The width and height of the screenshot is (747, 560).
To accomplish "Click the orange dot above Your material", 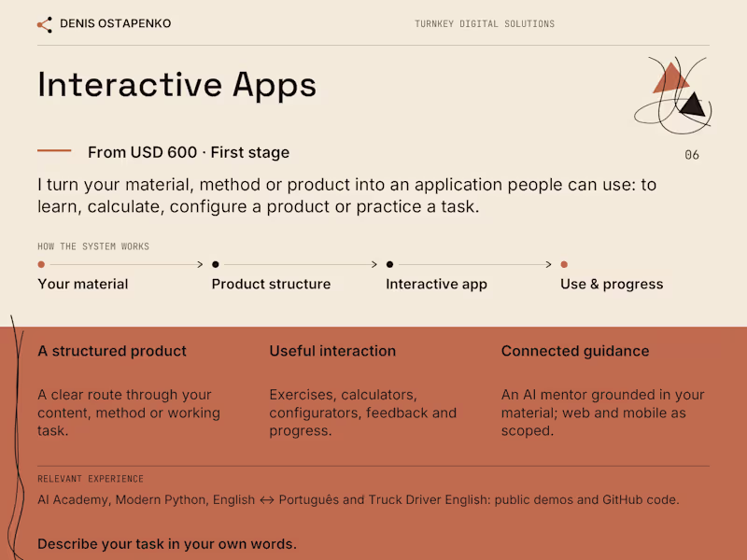I will point(41,264).
